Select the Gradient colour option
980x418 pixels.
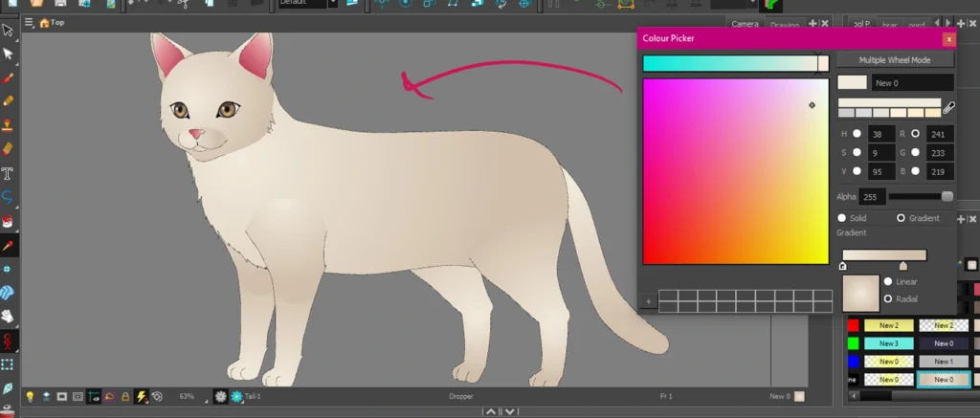(x=901, y=218)
